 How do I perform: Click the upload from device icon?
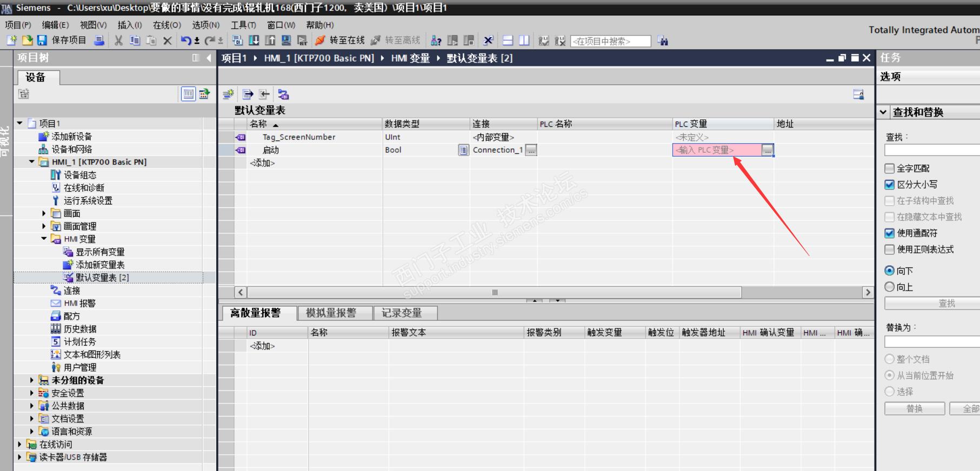pos(270,41)
